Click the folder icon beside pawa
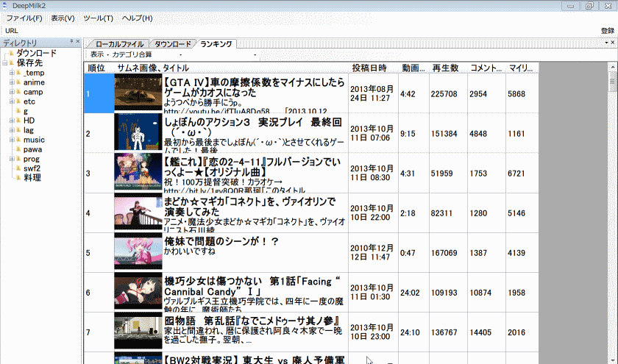The height and width of the screenshot is (364, 618). 18,149
